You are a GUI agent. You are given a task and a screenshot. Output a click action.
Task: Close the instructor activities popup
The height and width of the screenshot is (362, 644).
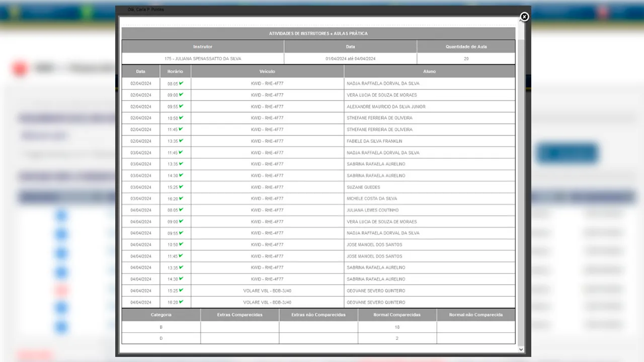(x=524, y=17)
